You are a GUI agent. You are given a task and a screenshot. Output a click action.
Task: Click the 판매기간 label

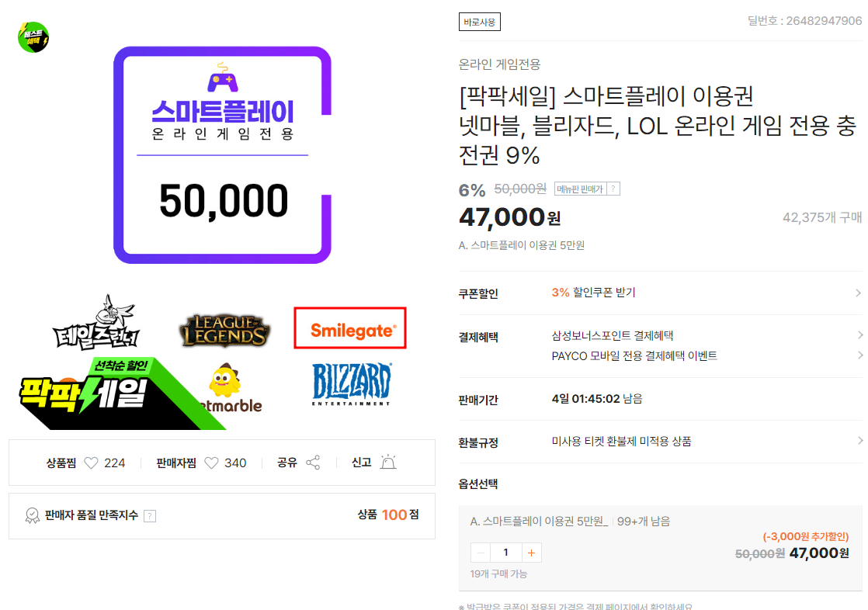[x=478, y=400]
